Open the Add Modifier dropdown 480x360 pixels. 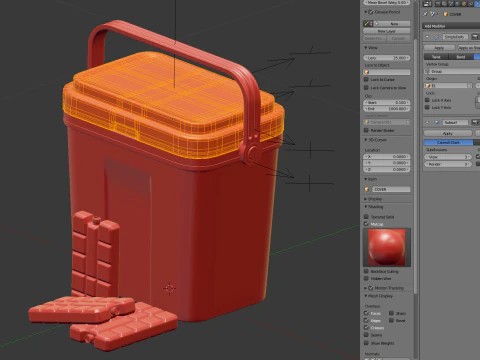click(451, 26)
